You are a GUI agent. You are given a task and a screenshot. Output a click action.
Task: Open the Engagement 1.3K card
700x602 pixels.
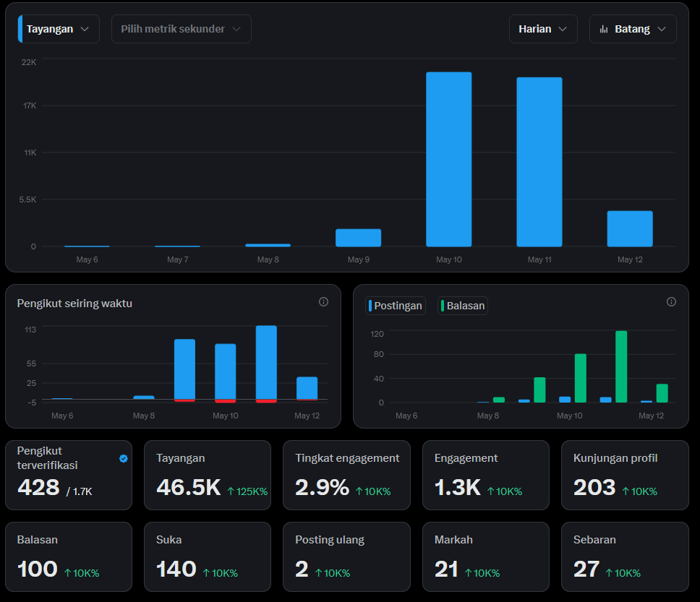click(486, 476)
